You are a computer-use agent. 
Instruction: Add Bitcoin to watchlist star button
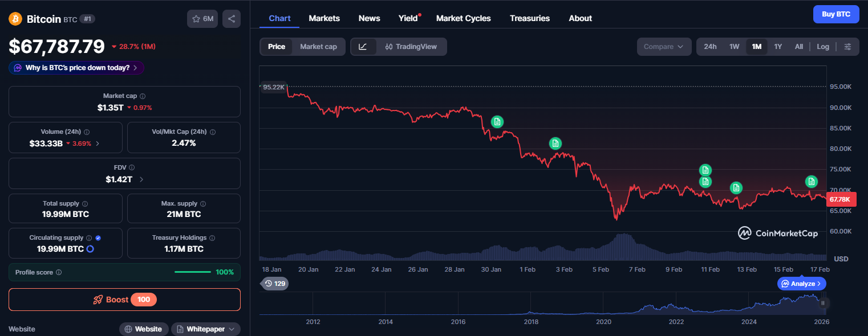[x=202, y=19]
